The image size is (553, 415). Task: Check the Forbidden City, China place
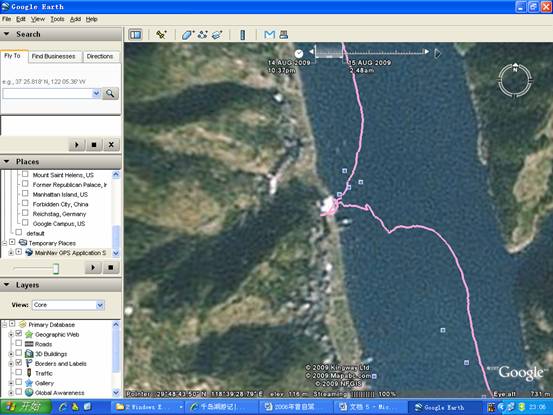click(x=25, y=203)
